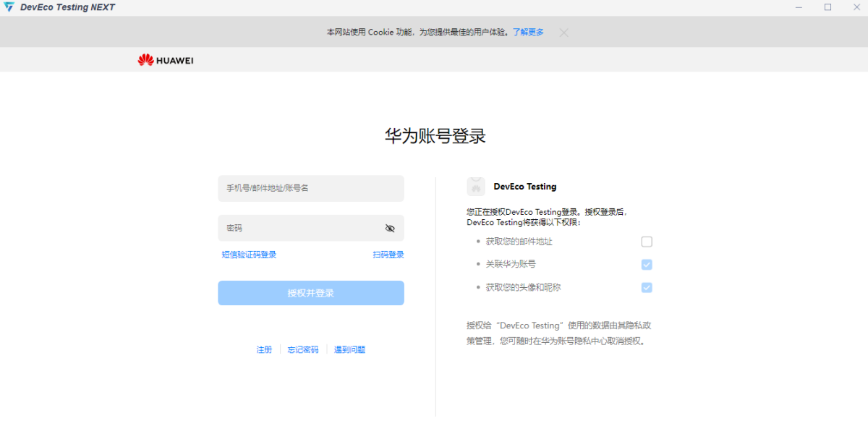Dismiss the cookie notice banner
The height and width of the screenshot is (434, 868).
[564, 33]
